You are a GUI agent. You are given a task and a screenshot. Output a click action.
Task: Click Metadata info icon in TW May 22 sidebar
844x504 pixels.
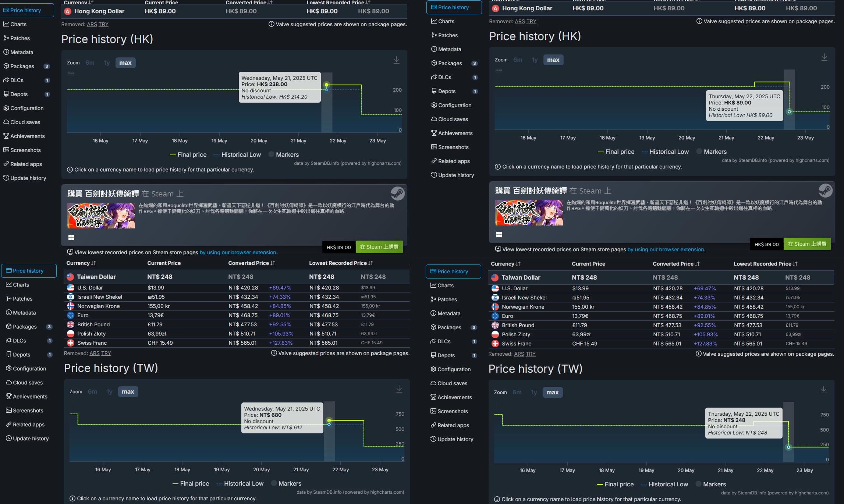coord(433,313)
